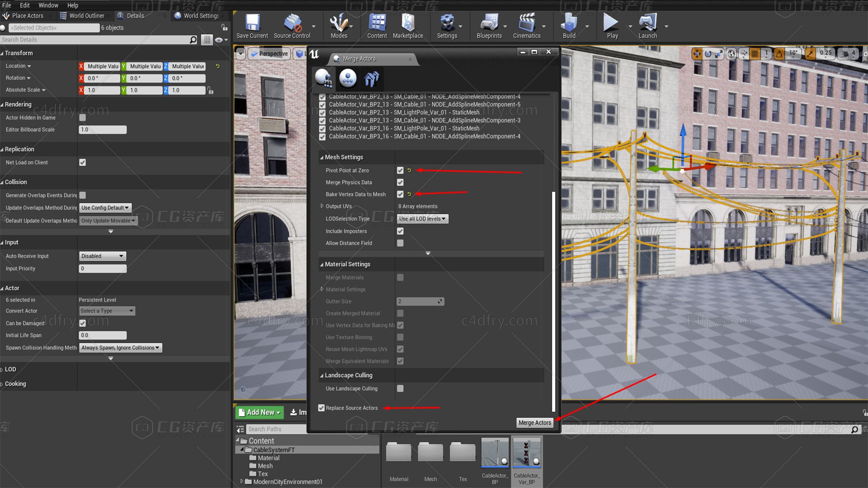Toggle surface snapping icon in viewport
The image size is (868, 488).
click(x=744, y=54)
